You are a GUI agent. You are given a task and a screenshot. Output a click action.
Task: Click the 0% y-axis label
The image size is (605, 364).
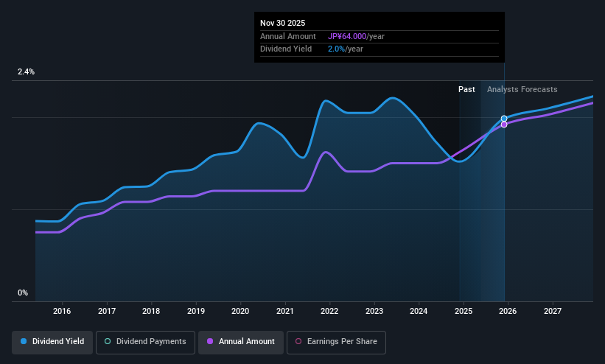coord(23,293)
